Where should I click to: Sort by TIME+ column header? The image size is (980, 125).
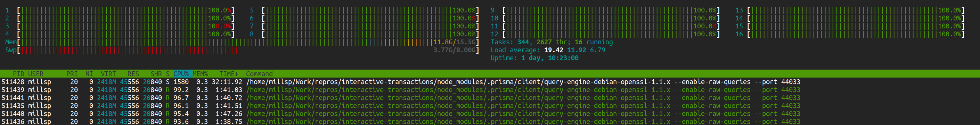click(x=229, y=74)
